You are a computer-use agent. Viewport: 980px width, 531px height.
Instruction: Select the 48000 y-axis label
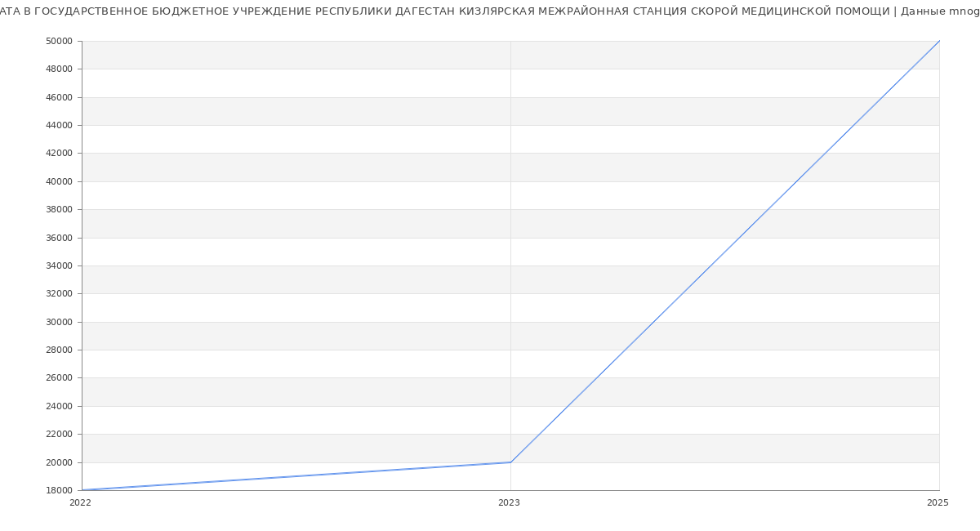click(x=60, y=69)
